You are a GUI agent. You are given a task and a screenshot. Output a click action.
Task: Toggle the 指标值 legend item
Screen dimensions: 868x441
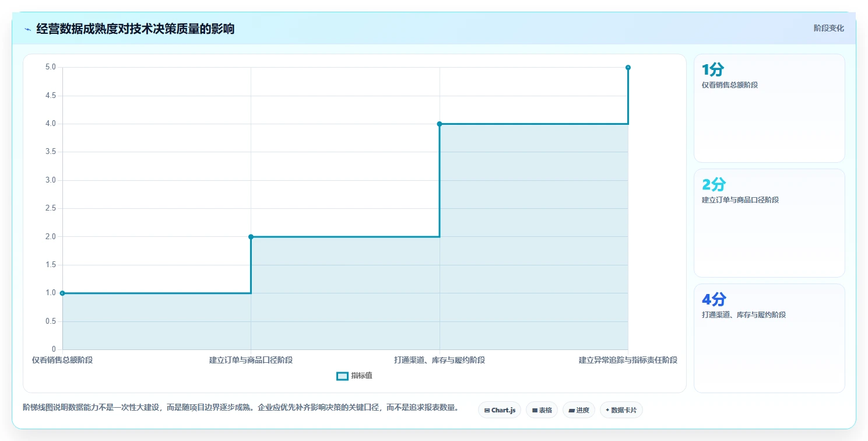click(x=354, y=376)
